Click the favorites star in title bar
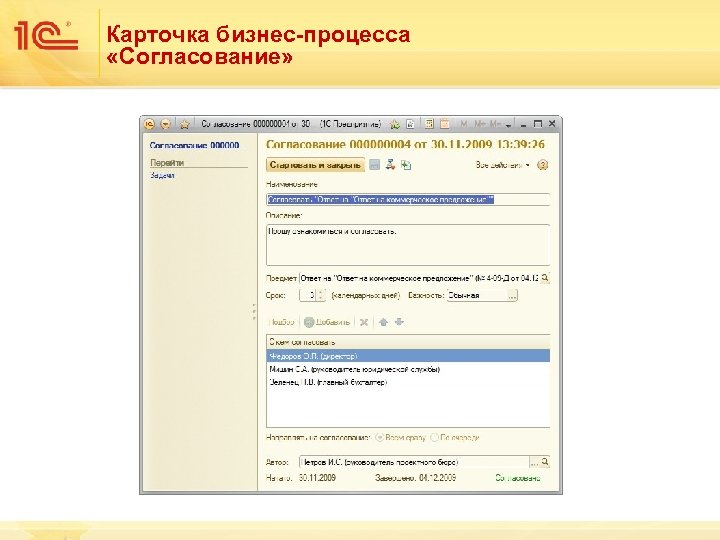The image size is (720, 540). click(185, 124)
